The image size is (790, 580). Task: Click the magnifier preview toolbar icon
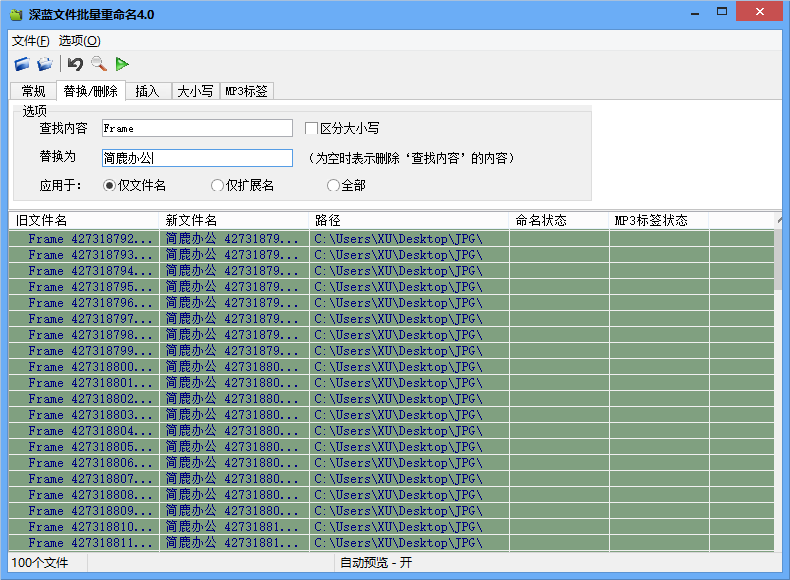(99, 64)
